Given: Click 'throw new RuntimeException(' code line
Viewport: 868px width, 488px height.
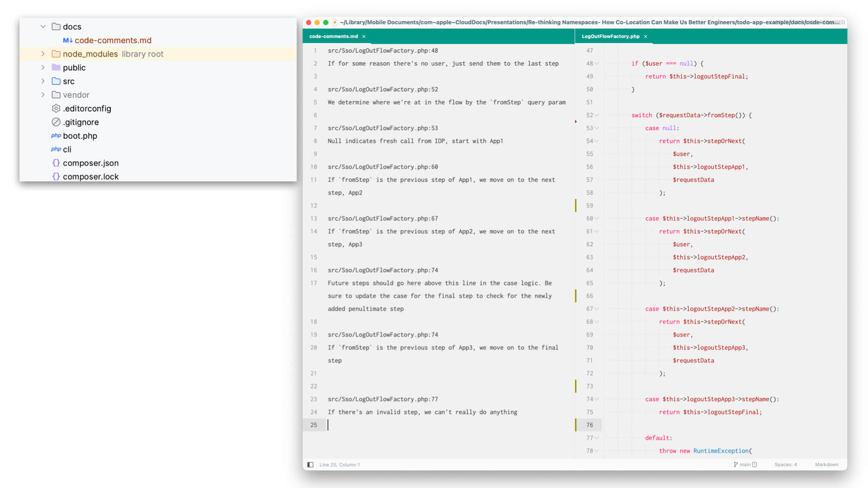Looking at the screenshot, I should click(705, 451).
